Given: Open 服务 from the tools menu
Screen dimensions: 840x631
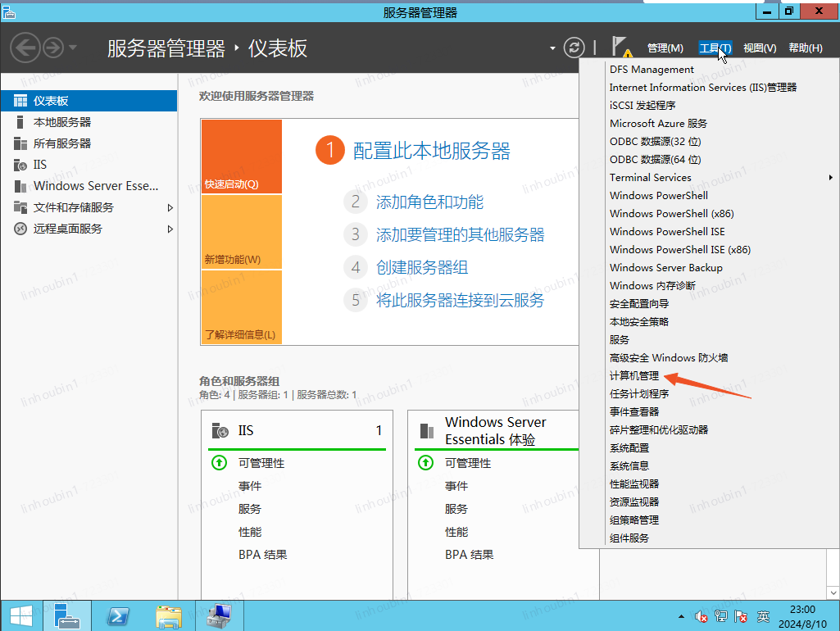Looking at the screenshot, I should point(620,339).
